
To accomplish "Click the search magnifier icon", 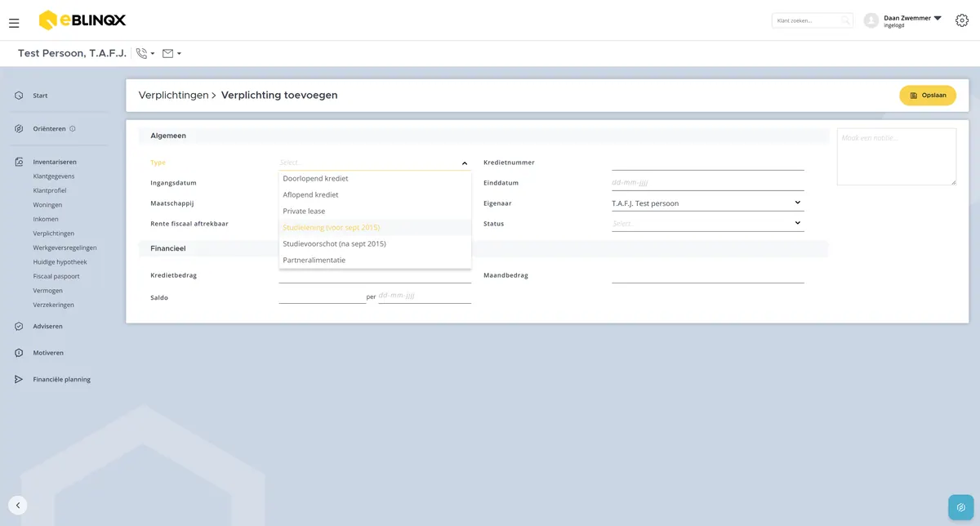I will click(845, 20).
